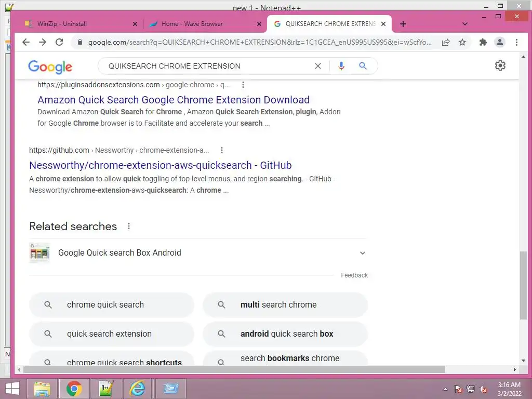This screenshot has width=532, height=399.
Task: Open File Explorer from the taskbar
Action: point(42,389)
